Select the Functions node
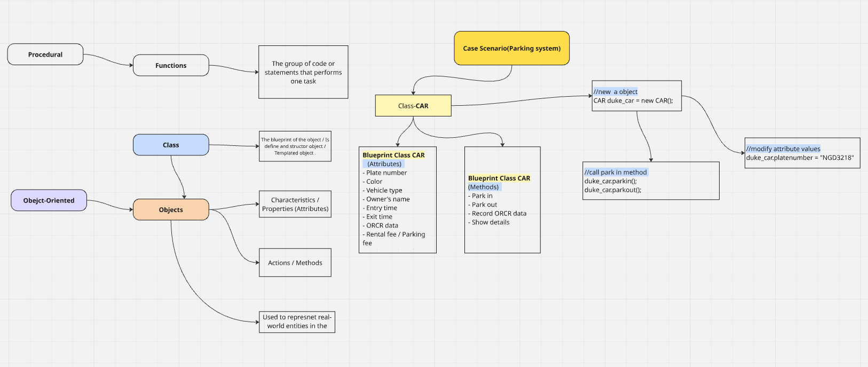This screenshot has height=367, width=868. (x=171, y=65)
